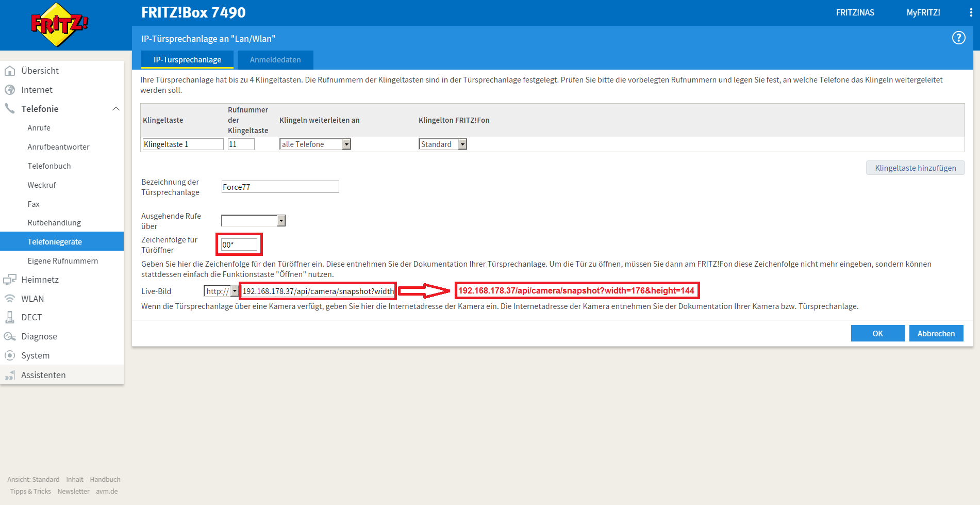Open help via question mark icon
This screenshot has width=980, height=505.
[x=958, y=38]
